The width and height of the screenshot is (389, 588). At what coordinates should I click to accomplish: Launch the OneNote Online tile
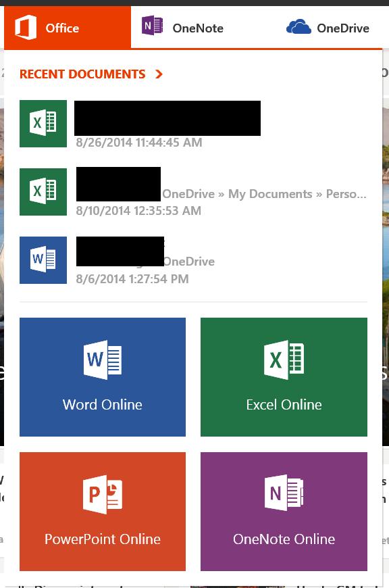click(x=284, y=512)
